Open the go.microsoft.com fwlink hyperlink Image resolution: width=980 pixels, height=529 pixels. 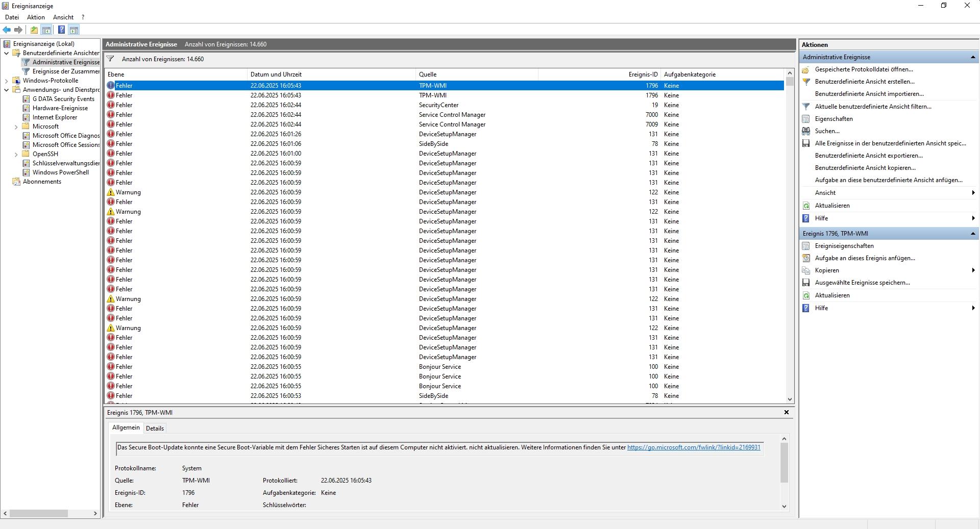[x=694, y=447]
